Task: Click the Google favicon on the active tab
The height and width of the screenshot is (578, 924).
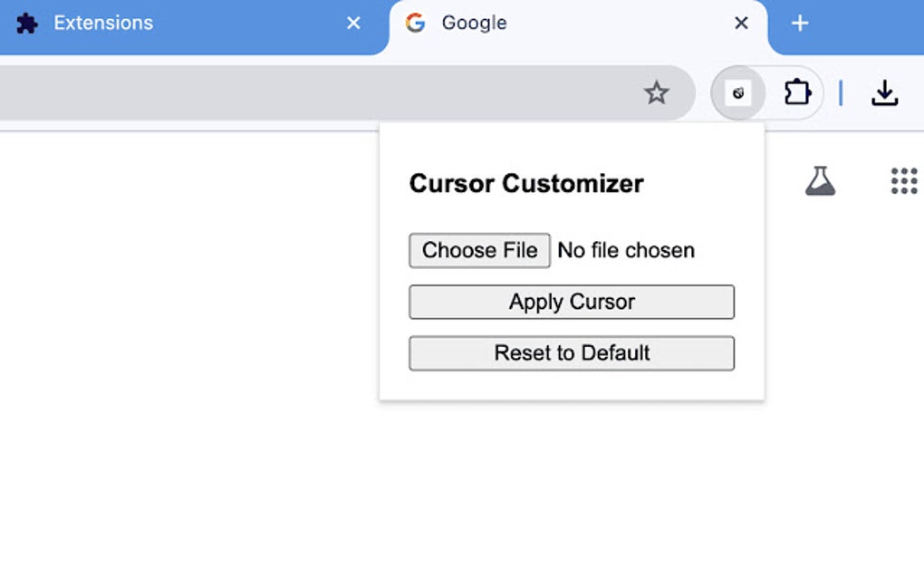Action: point(416,24)
